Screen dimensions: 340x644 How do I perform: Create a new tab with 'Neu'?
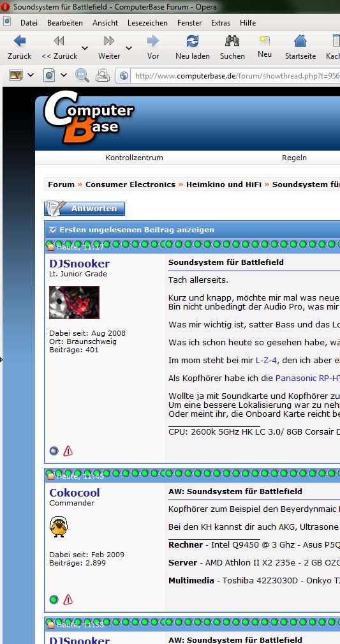pyautogui.click(x=265, y=47)
